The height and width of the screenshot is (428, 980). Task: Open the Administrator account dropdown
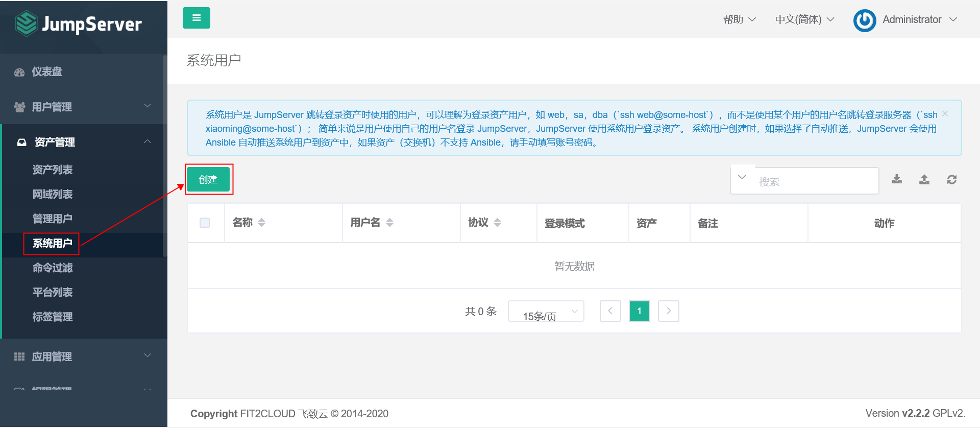click(x=919, y=19)
